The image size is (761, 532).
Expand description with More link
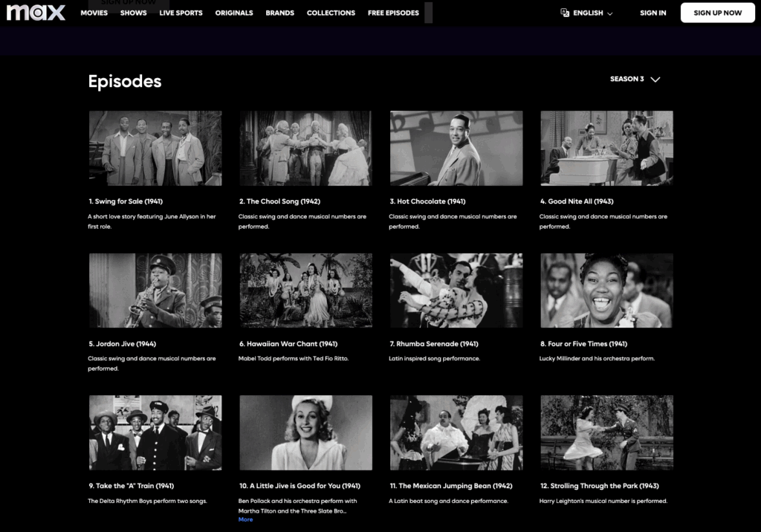(245, 519)
